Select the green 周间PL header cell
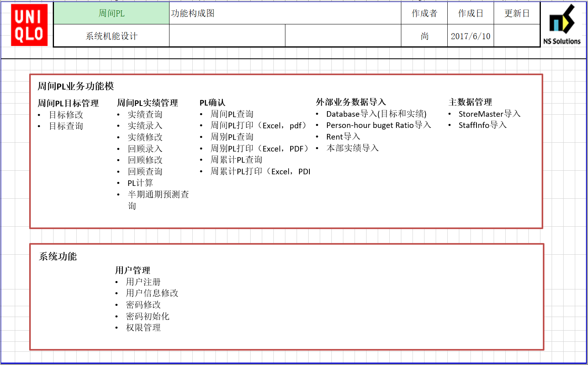This screenshot has height=365, width=588. pyautogui.click(x=112, y=13)
